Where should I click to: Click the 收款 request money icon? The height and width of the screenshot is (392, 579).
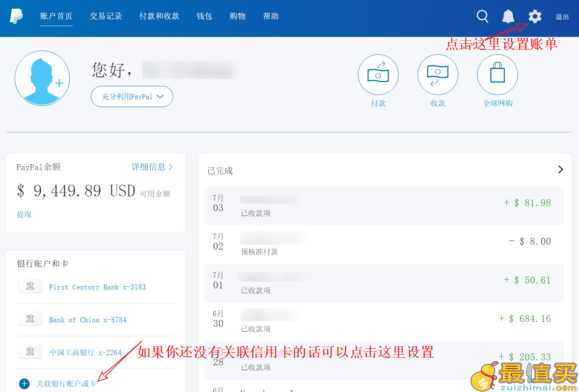[x=438, y=75]
